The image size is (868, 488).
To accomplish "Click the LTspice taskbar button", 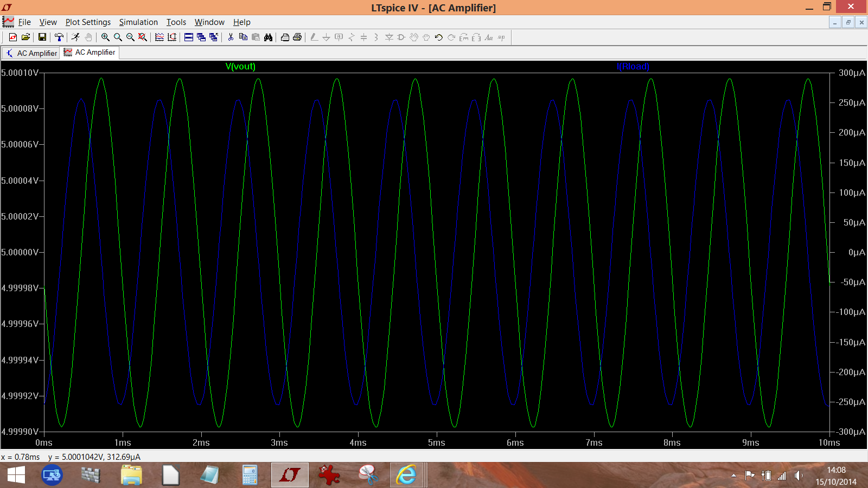I will tap(290, 476).
